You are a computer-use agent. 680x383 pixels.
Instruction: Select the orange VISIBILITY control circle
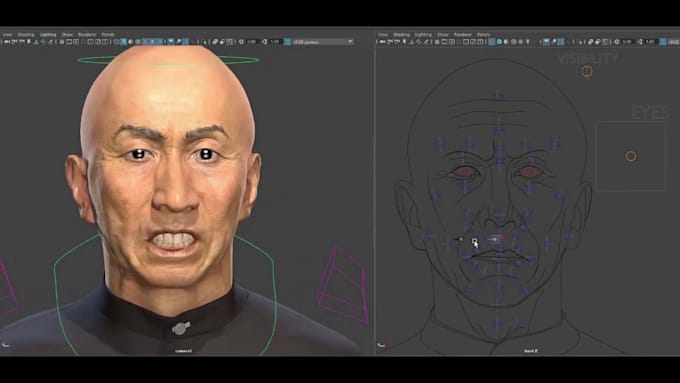pos(587,71)
